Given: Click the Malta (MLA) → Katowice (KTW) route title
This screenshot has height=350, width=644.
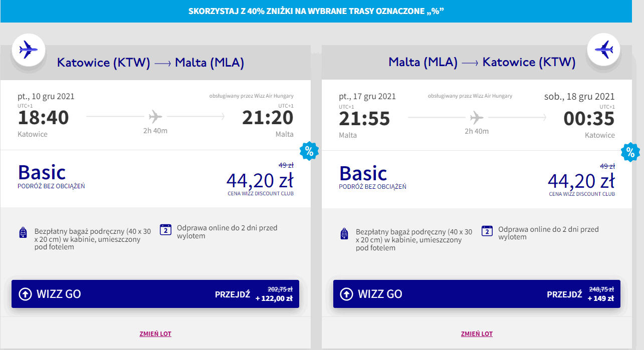Looking at the screenshot, I should [x=482, y=63].
